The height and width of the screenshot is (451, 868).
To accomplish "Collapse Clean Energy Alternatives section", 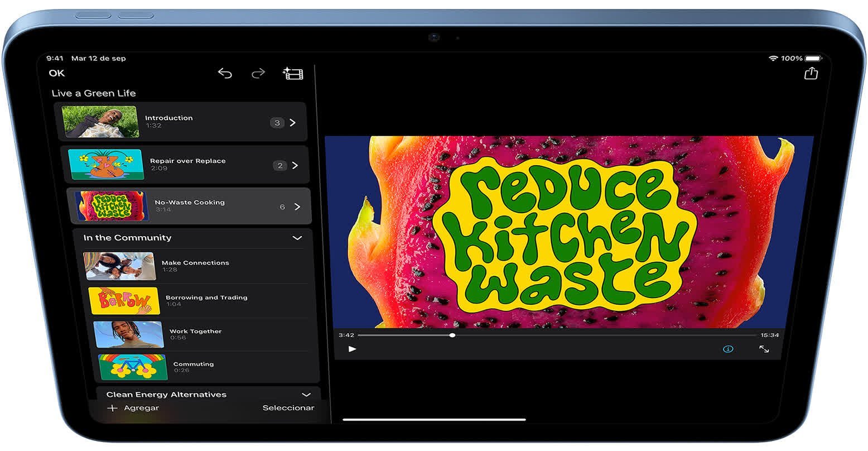I will click(306, 395).
